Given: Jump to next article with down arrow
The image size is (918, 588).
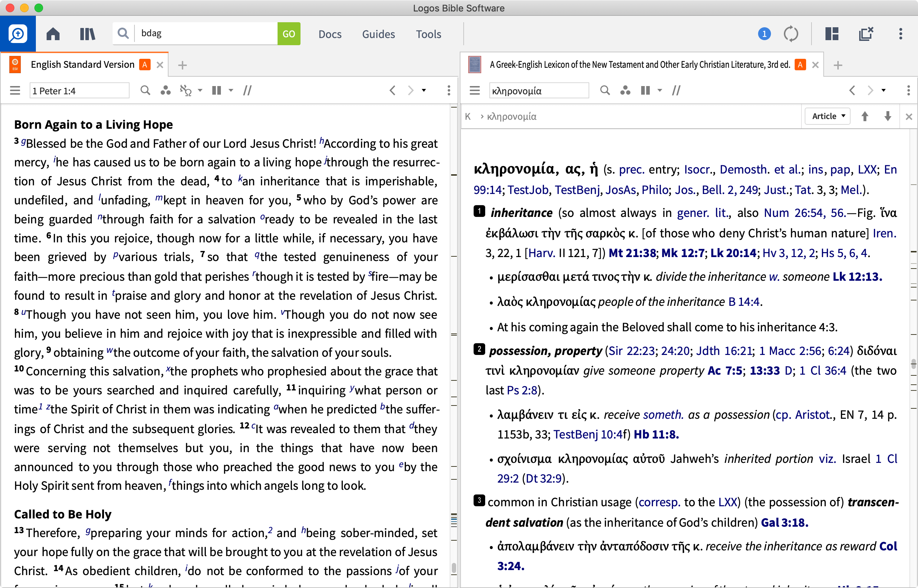Looking at the screenshot, I should [888, 116].
